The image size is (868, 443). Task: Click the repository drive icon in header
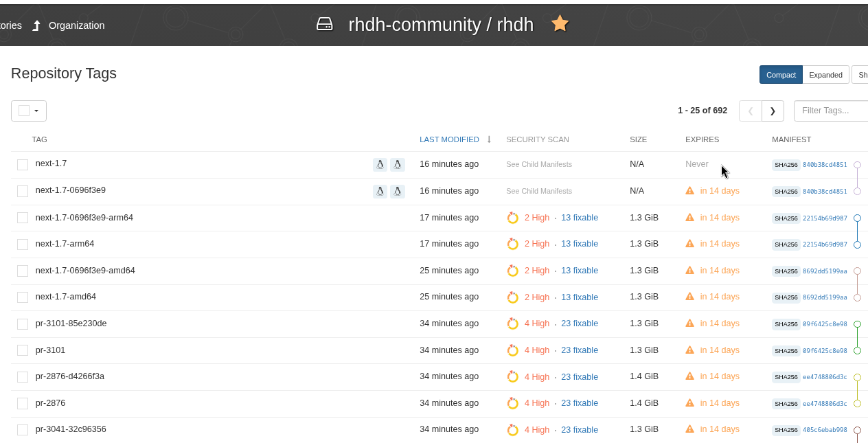[324, 24]
